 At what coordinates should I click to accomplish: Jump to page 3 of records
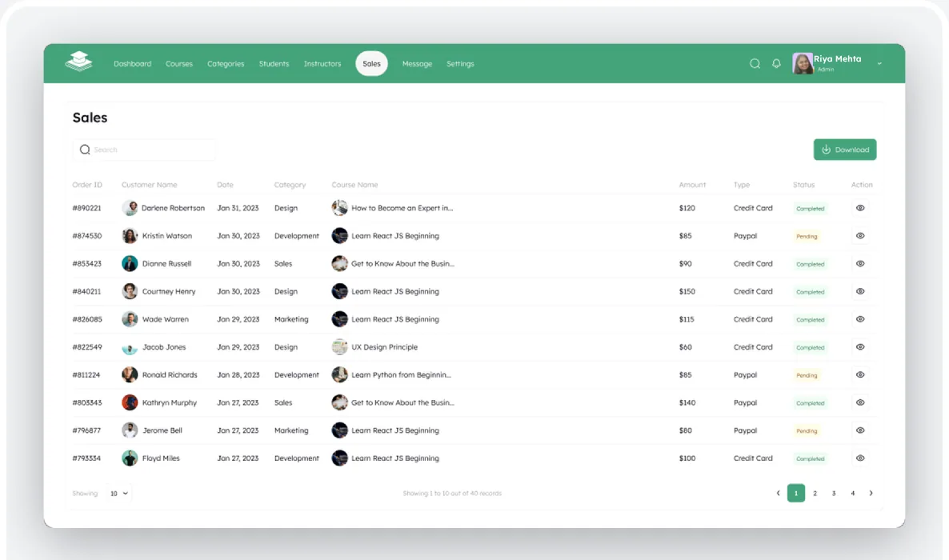coord(834,494)
